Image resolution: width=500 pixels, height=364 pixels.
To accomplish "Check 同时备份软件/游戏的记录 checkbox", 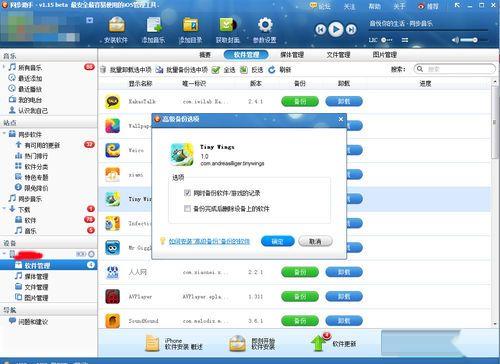I will (187, 193).
